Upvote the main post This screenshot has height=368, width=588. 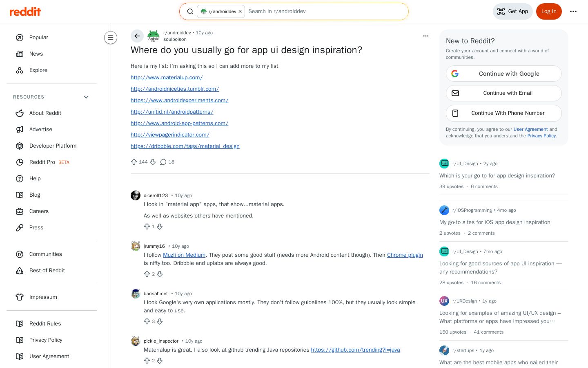click(x=134, y=162)
